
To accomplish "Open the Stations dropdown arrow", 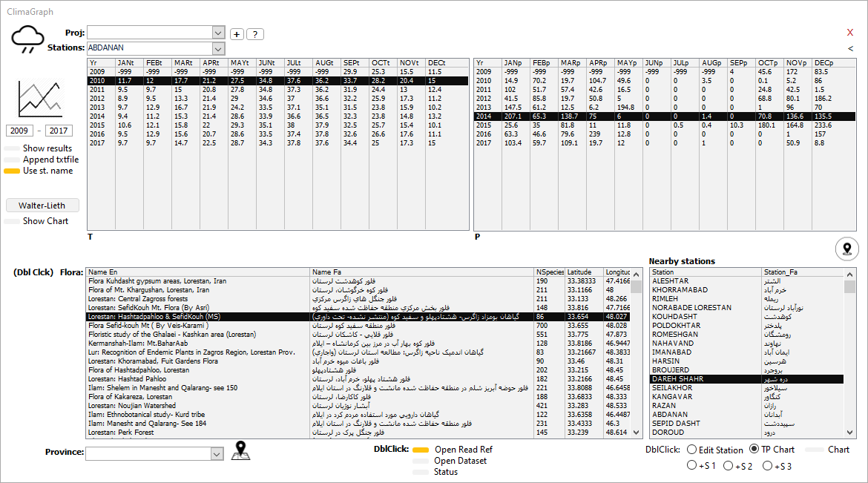I will click(218, 49).
